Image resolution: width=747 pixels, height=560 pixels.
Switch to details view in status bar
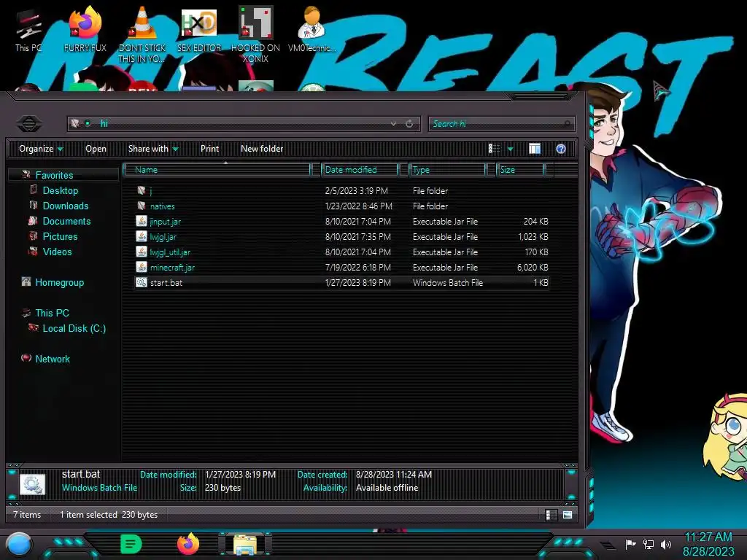[551, 515]
